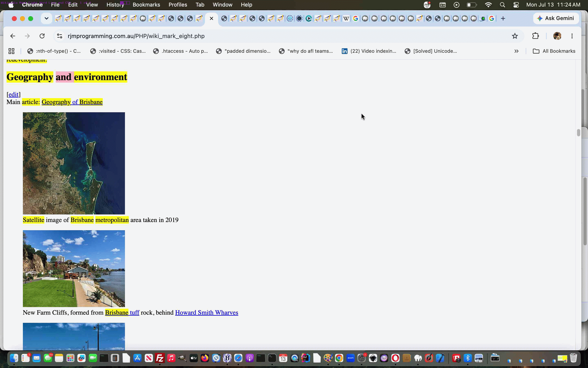Open the Edit menu
The width and height of the screenshot is (588, 368).
73,5
